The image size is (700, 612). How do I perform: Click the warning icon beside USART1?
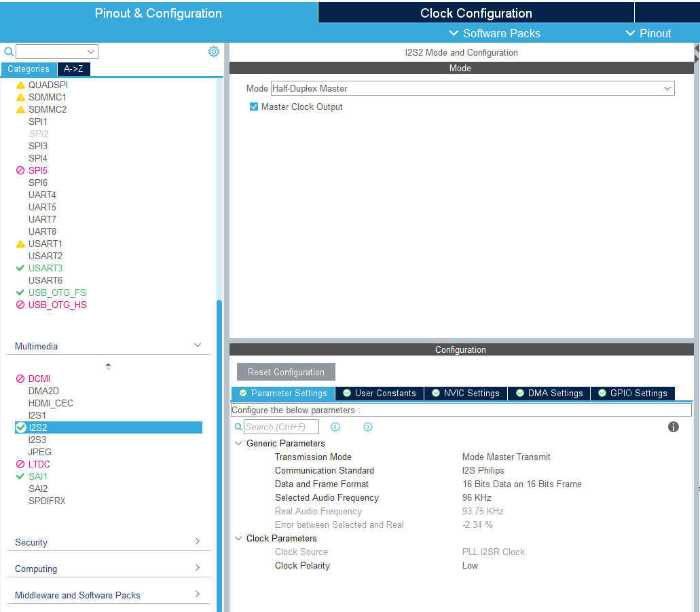20,244
